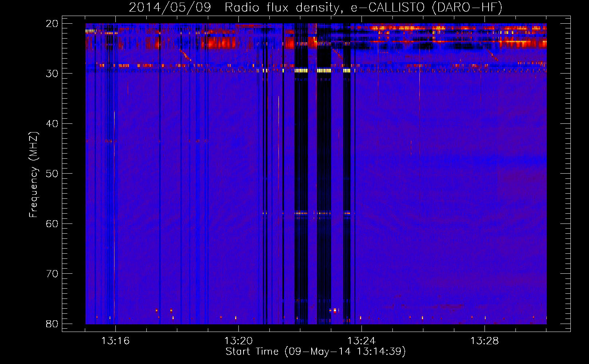This screenshot has width=589, height=364.
Task: Click the 70 MHz frequency tick label
Action: click(52, 274)
